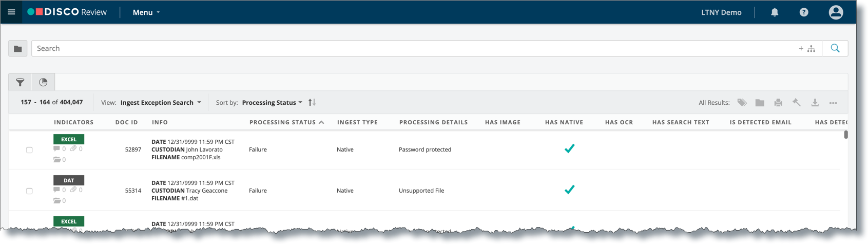Viewport: 868px width, 245px height.
Task: Focus the Search input field
Action: point(413,48)
